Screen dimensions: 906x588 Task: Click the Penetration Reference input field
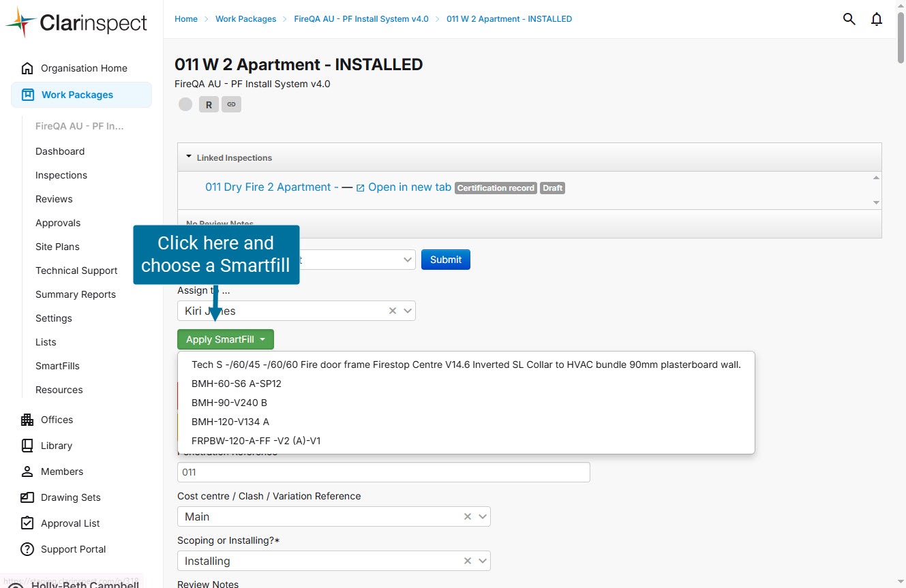(x=383, y=472)
